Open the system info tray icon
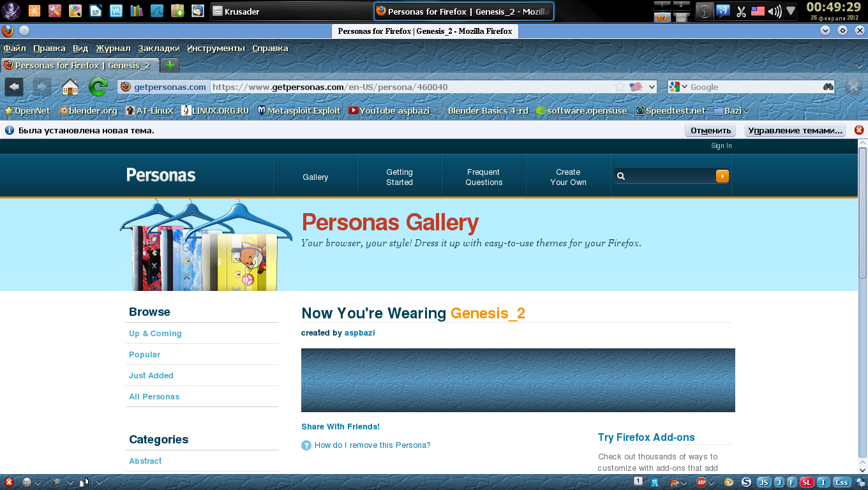This screenshot has height=490, width=868. [x=705, y=11]
